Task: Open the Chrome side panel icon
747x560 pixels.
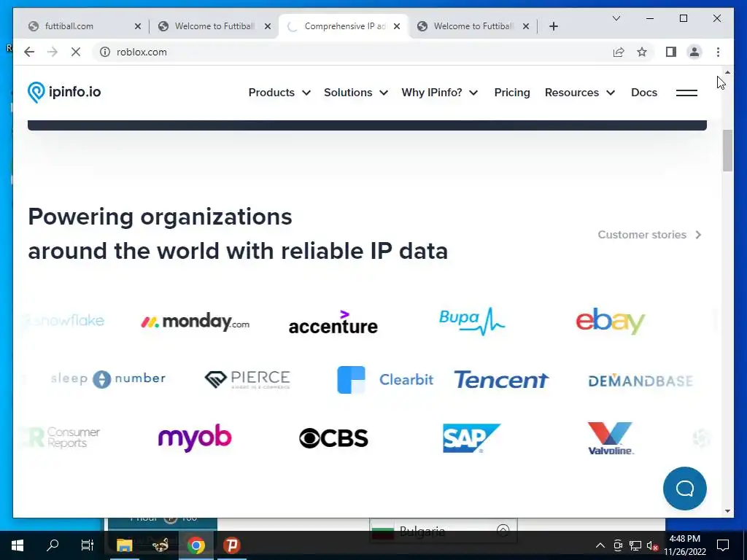Action: pyautogui.click(x=671, y=52)
